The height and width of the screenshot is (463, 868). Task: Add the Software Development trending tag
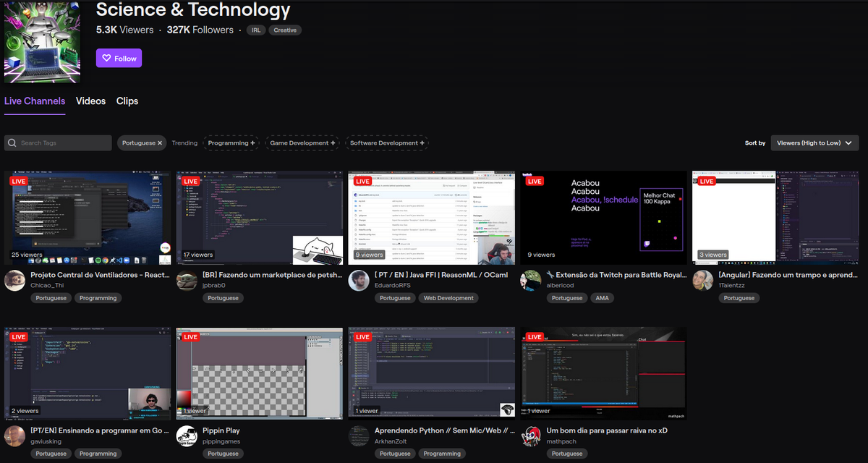coord(386,143)
